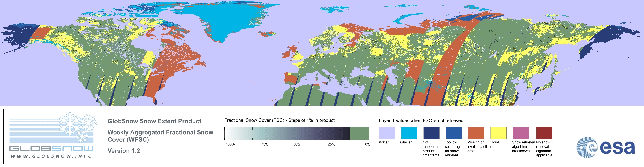This screenshot has height=167, width=644.
Task: Click the 'Version 1.2' text
Action: click(x=124, y=151)
